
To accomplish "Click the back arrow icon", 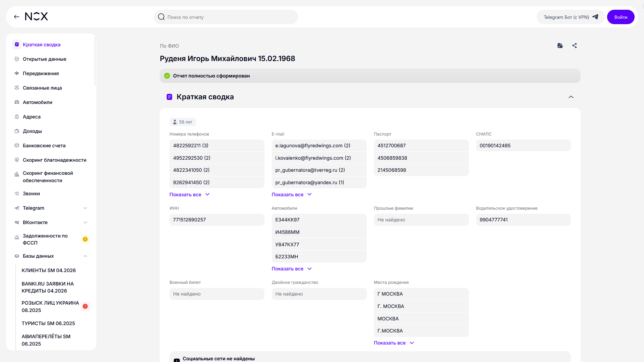I will tap(16, 17).
